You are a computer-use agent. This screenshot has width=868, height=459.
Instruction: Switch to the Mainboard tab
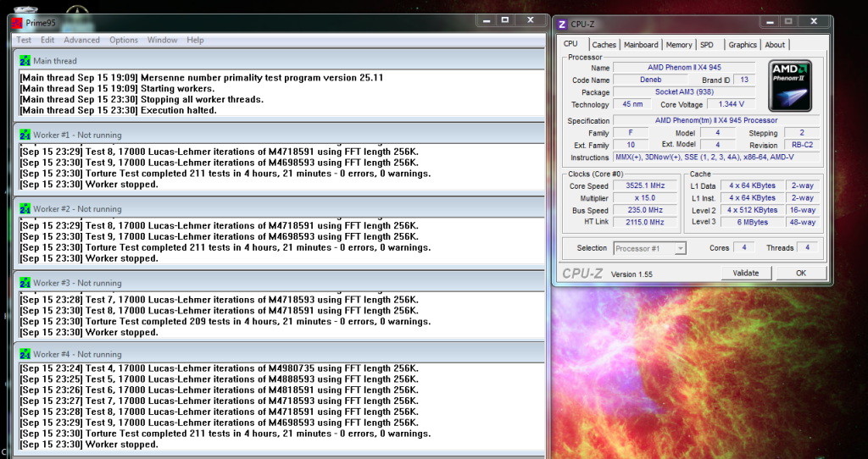641,45
